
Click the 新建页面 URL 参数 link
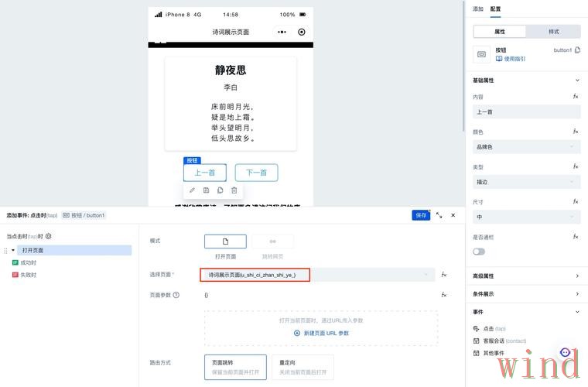[x=321, y=333]
